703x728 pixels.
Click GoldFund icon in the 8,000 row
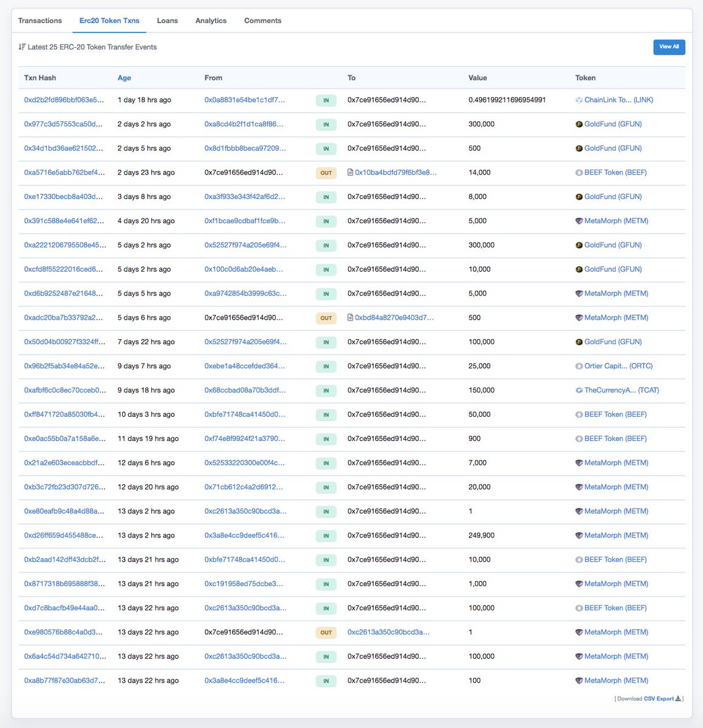pos(579,197)
